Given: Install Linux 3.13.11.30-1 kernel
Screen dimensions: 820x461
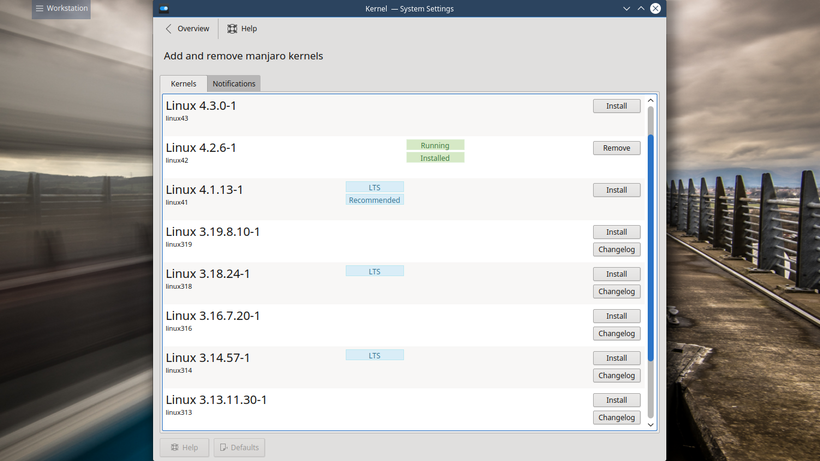Looking at the screenshot, I should pyautogui.click(x=617, y=400).
